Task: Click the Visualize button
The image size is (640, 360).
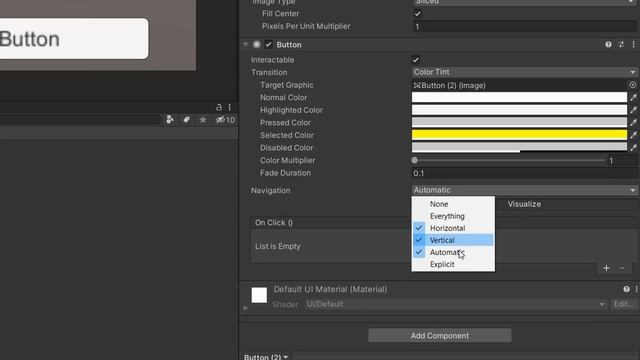Action: pos(524,204)
